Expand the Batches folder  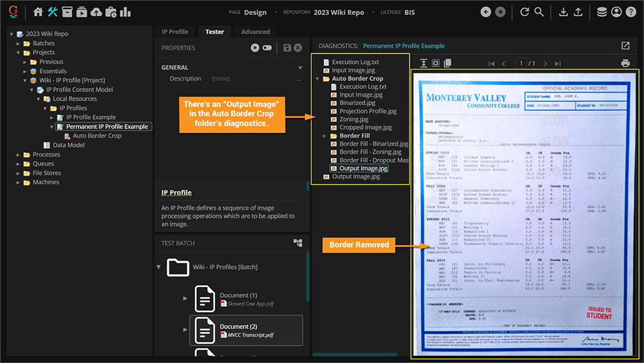point(18,43)
